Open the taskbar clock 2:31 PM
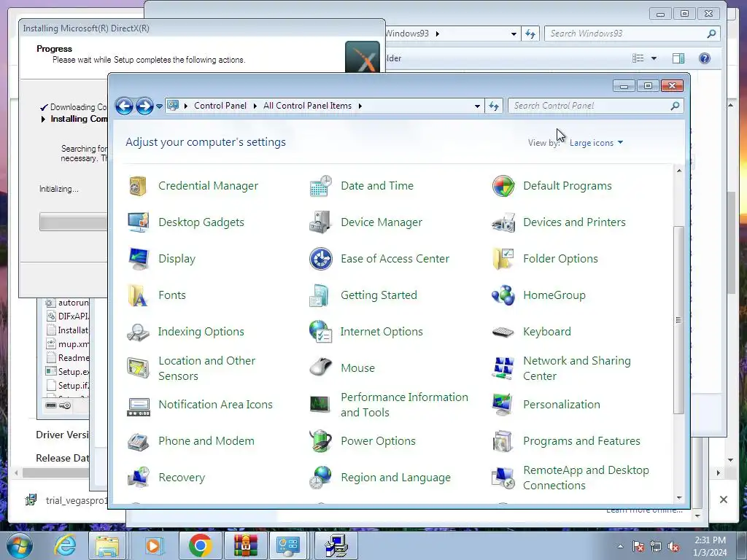 click(710, 546)
